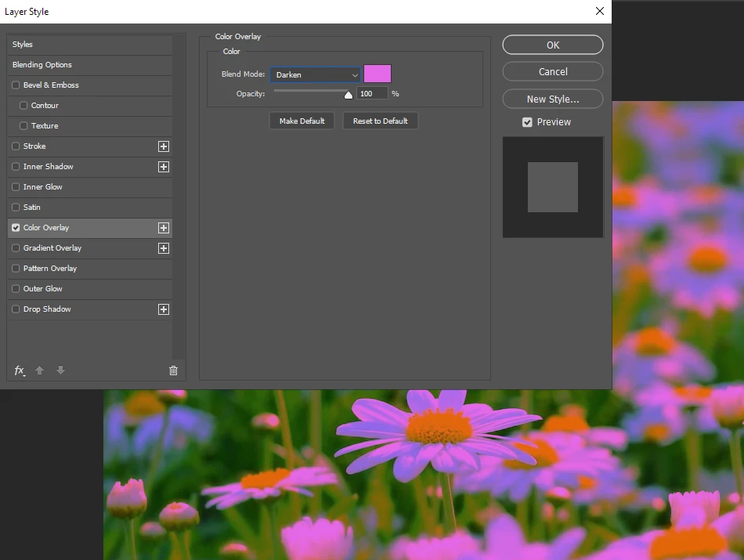Image resolution: width=744 pixels, height=560 pixels.
Task: Enable the Drop Shadow checkbox
Action: click(x=16, y=309)
